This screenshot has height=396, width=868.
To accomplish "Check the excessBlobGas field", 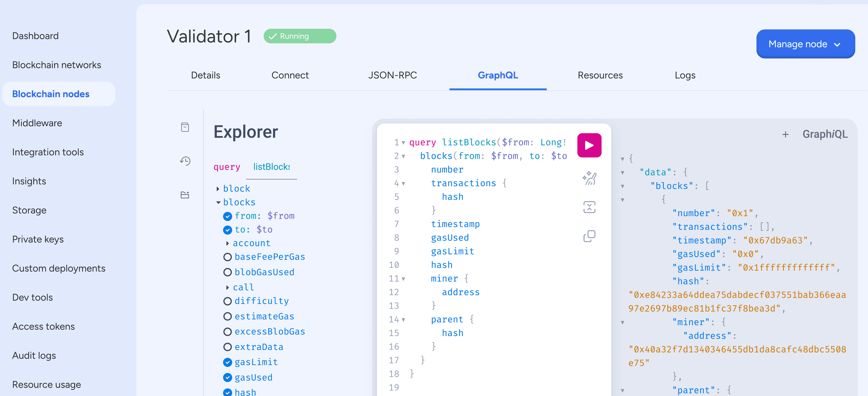I will [x=227, y=332].
